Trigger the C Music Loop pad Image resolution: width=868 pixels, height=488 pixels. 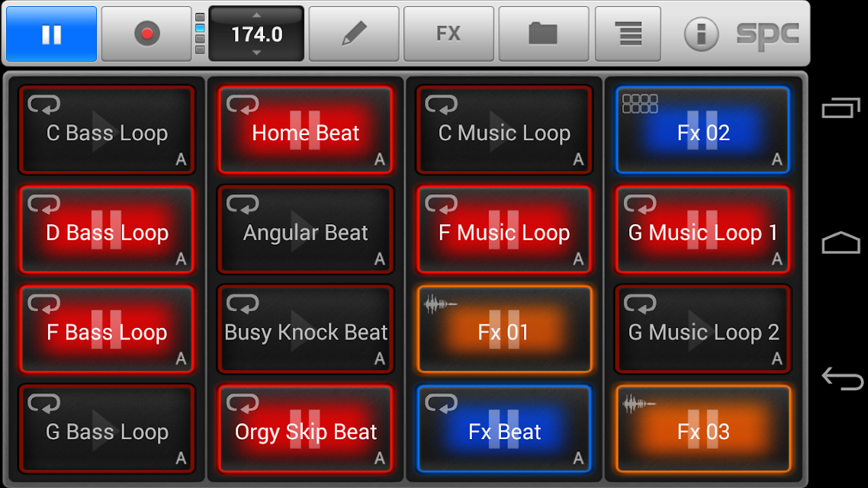pyautogui.click(x=504, y=130)
